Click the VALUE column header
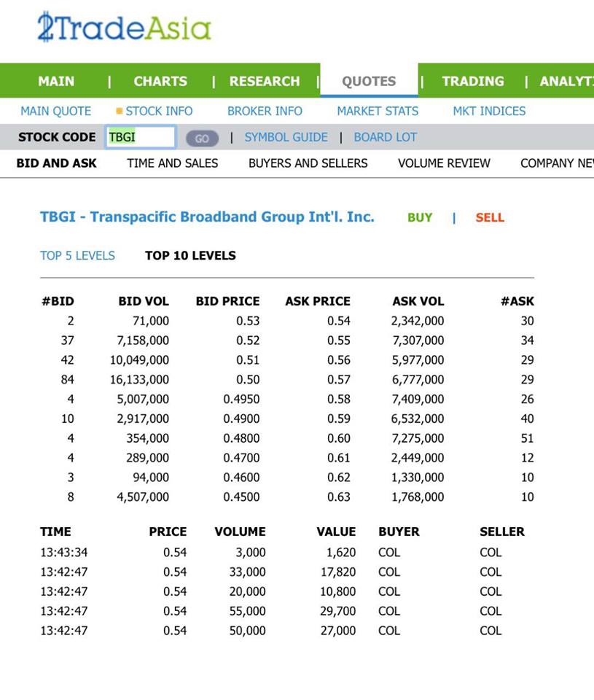 click(x=336, y=532)
